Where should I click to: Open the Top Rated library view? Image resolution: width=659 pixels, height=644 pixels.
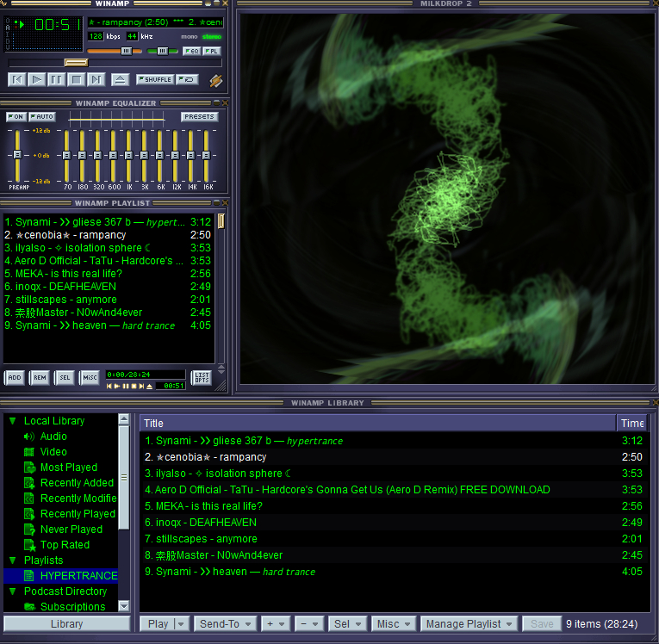tap(65, 545)
